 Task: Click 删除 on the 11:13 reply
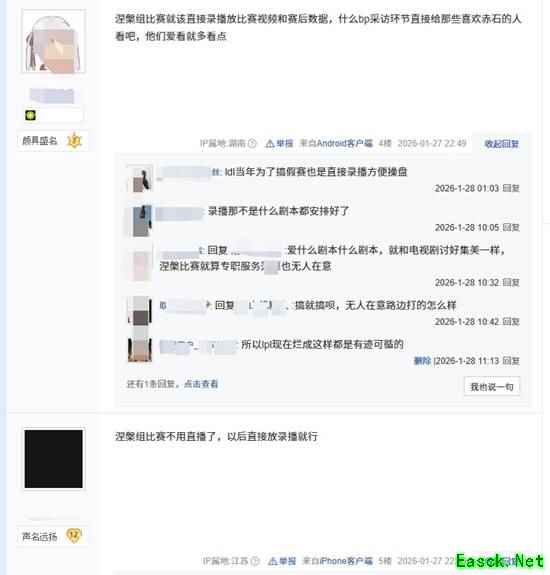tap(422, 361)
